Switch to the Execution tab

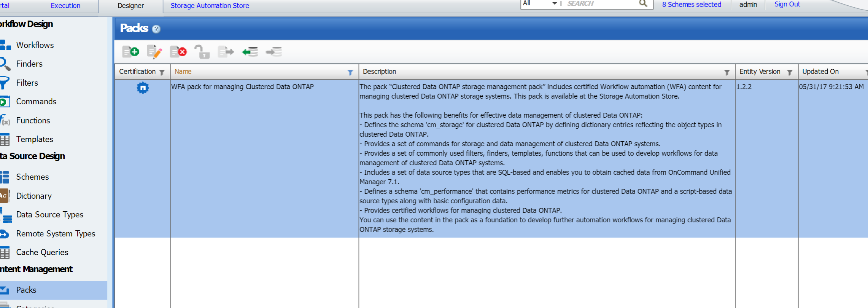pos(65,6)
